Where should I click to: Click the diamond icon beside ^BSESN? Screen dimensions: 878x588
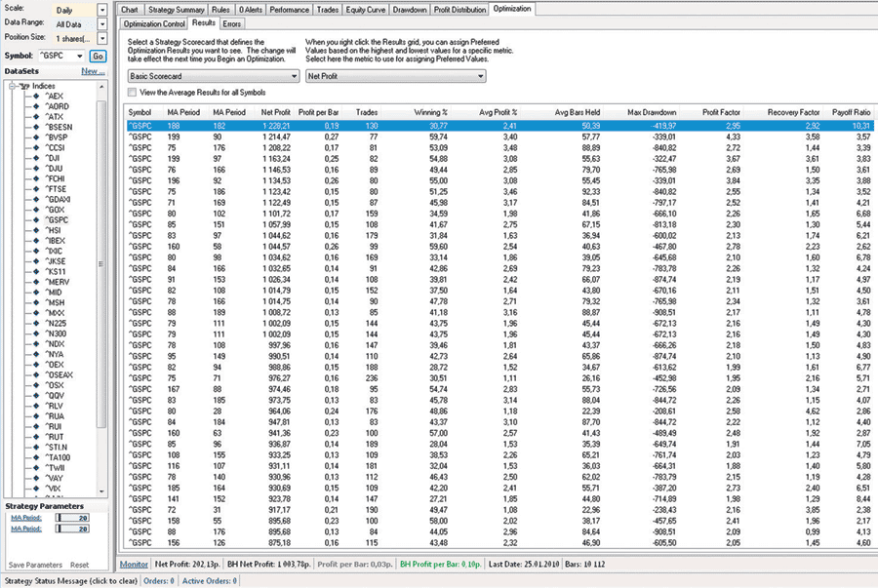coord(36,127)
